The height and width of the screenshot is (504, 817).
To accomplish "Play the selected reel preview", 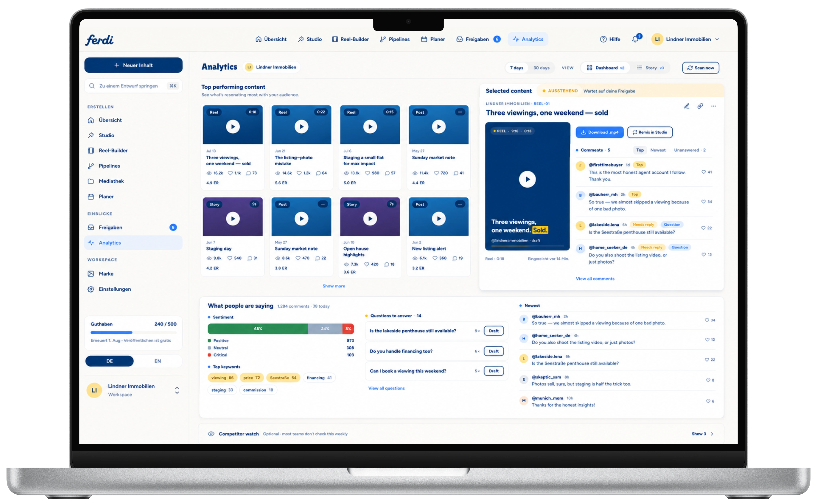I will pos(527,179).
